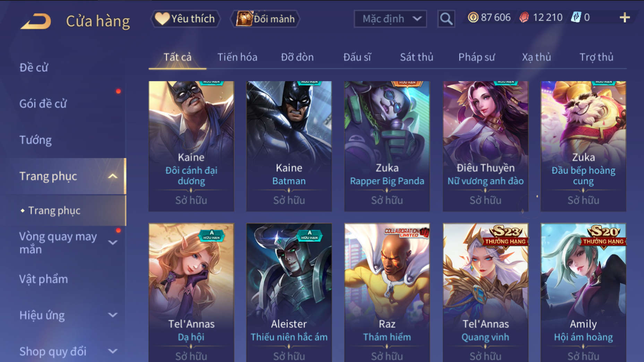
Task: Expand Shop quy đổi section
Action: pos(113,351)
